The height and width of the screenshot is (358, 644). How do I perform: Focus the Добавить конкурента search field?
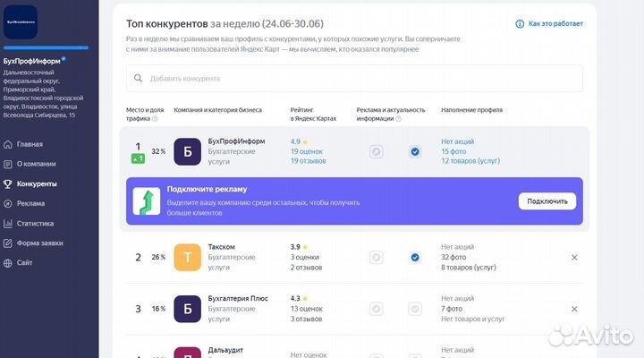point(354,78)
